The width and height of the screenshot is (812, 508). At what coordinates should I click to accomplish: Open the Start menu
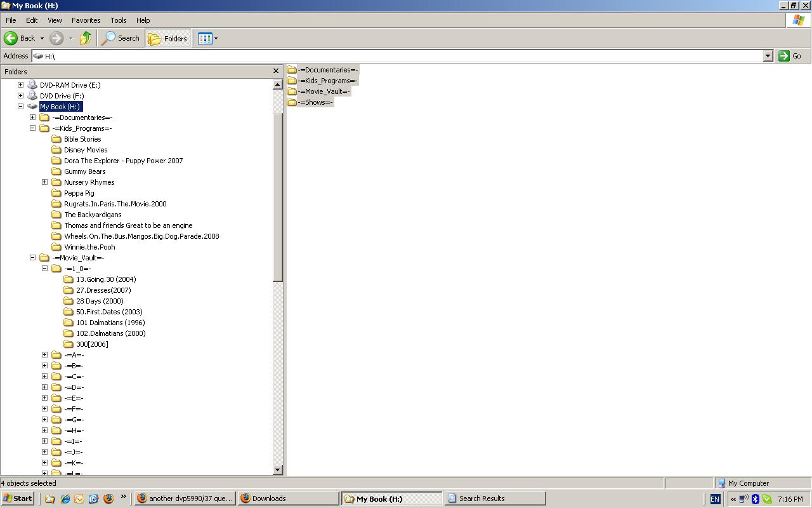point(18,498)
